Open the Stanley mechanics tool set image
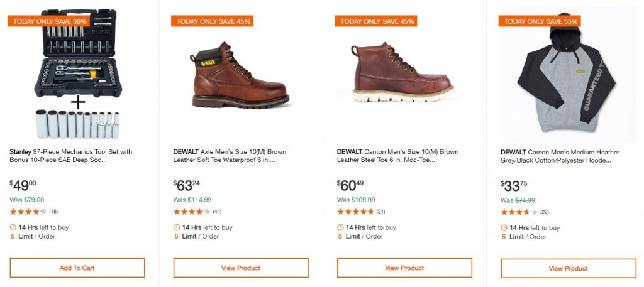644x287 pixels. click(x=77, y=75)
